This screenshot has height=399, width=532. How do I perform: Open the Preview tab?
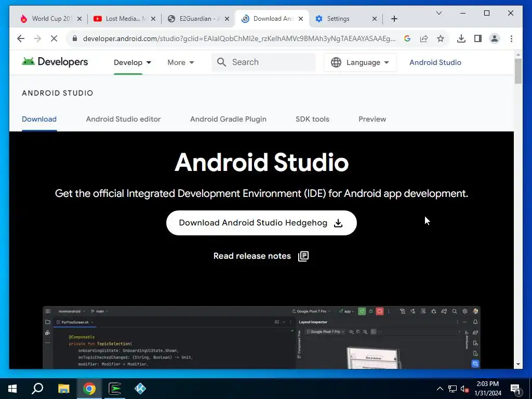tap(372, 119)
